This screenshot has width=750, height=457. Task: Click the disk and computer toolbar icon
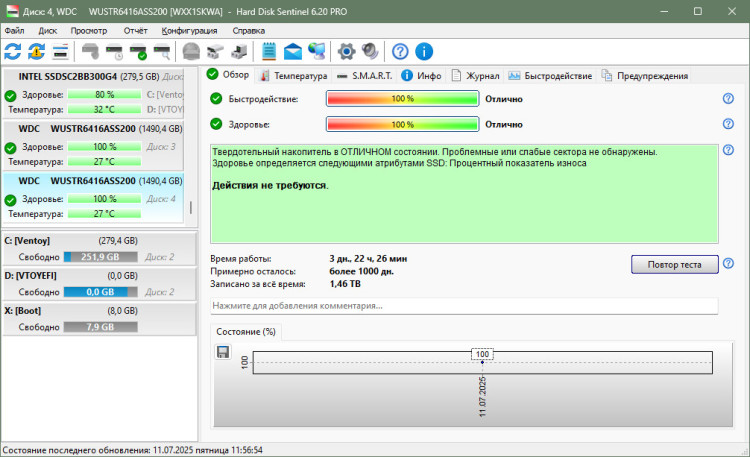coord(239,52)
